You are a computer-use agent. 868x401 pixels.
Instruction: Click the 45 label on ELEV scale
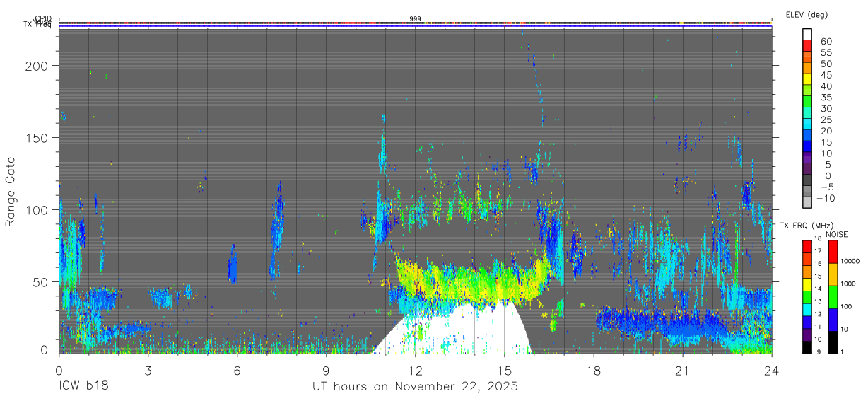coord(826,75)
